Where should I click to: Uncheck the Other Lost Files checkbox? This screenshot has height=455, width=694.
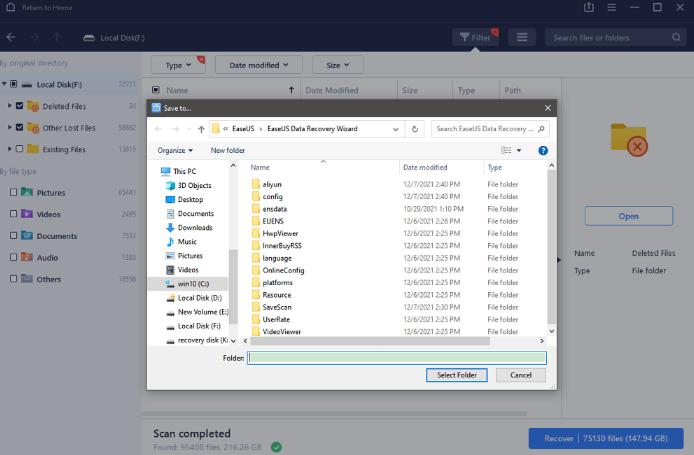19,127
